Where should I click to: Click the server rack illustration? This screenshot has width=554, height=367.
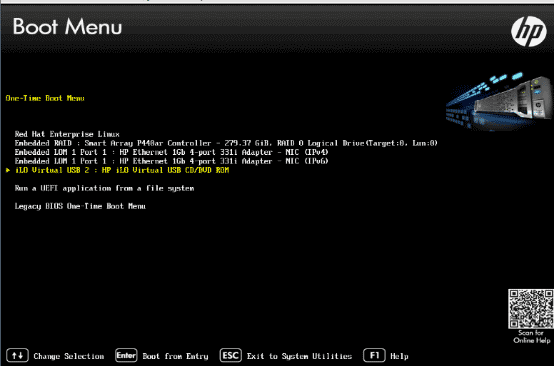499,102
